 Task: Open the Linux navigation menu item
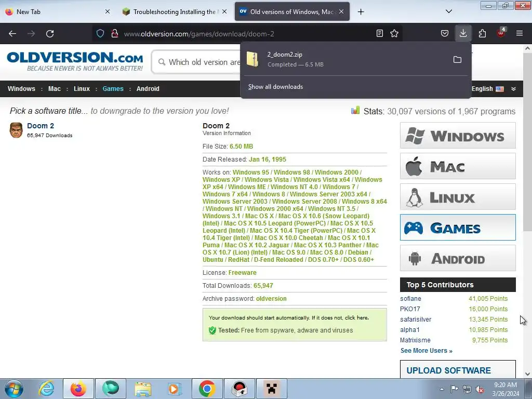pyautogui.click(x=82, y=88)
